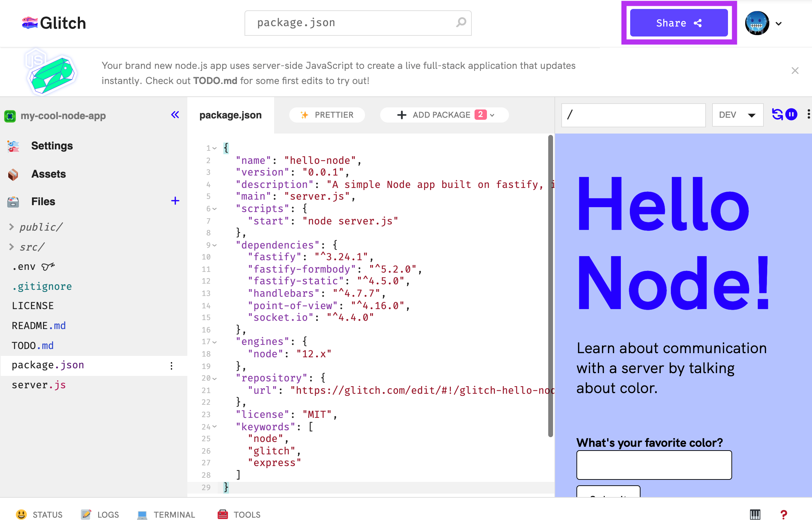Fold the scripts block at line 6
Image resolution: width=812 pixels, height=528 pixels.
[215, 209]
